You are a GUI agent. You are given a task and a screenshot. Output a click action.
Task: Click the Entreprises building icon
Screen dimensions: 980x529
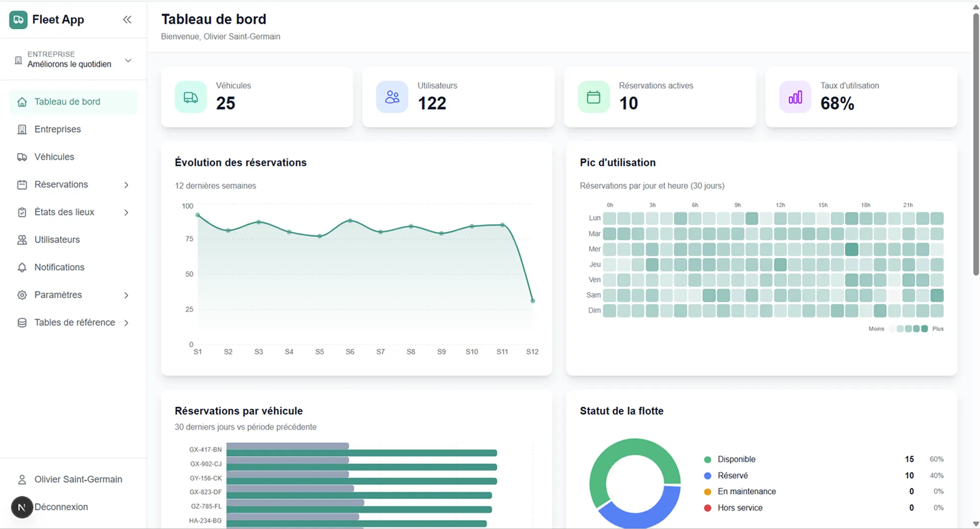click(21, 129)
